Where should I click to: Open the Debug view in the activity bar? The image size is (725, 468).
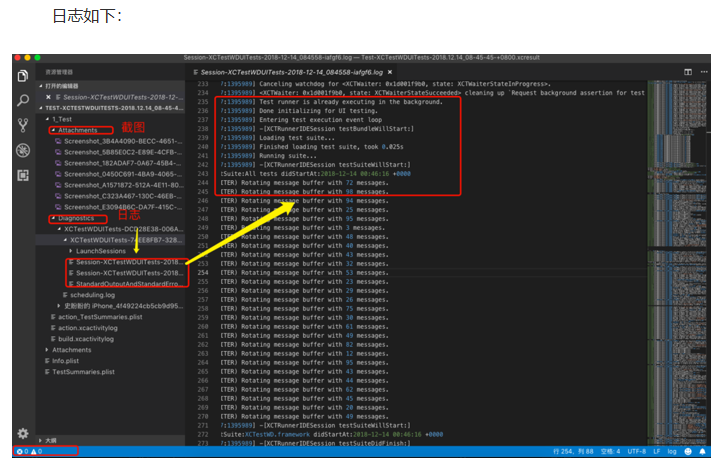coord(23,150)
